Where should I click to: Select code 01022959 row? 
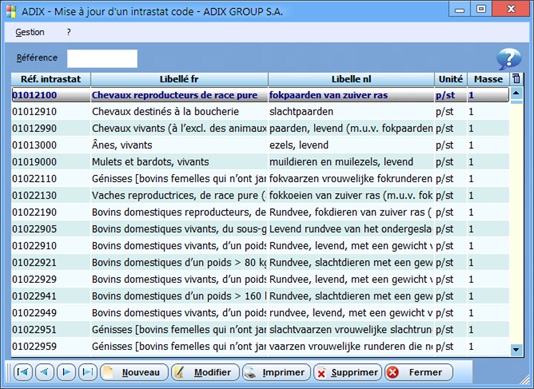pyautogui.click(x=260, y=346)
